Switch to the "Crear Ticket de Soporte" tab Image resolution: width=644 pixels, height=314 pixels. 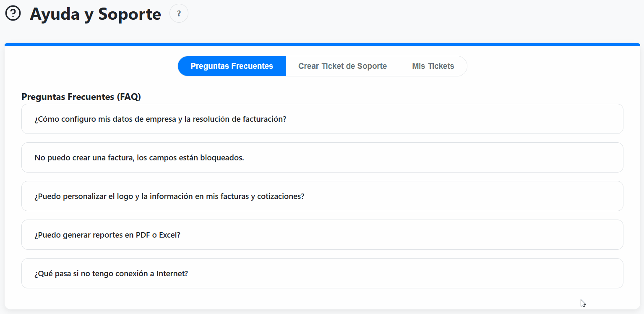342,66
